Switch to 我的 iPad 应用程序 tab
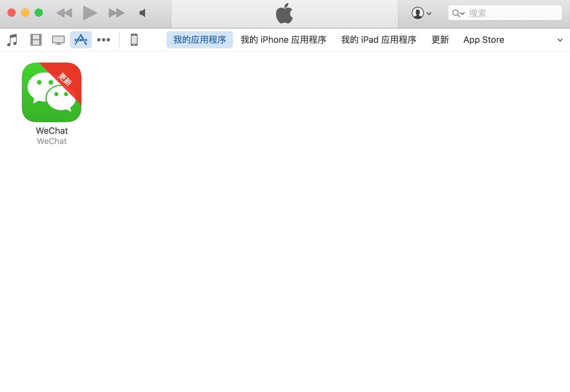 [378, 40]
